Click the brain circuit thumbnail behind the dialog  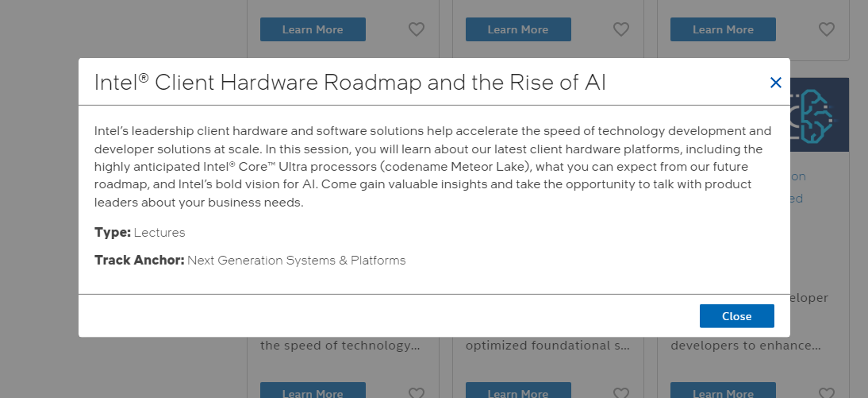[x=820, y=114]
